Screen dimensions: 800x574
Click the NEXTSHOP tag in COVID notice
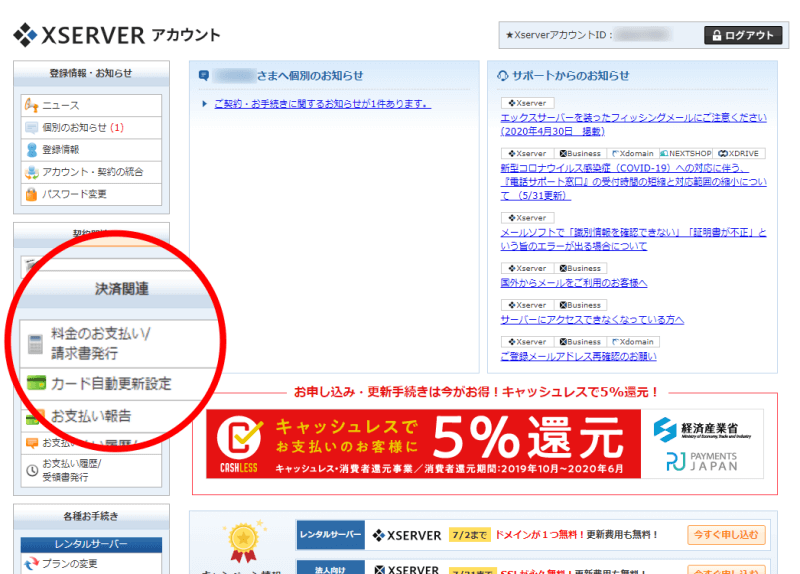(x=686, y=154)
